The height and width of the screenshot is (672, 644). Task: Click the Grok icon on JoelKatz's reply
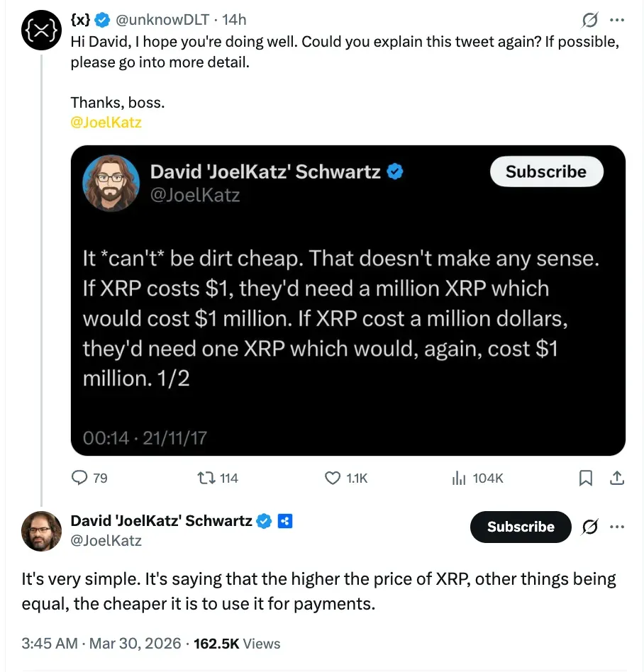[x=589, y=527]
